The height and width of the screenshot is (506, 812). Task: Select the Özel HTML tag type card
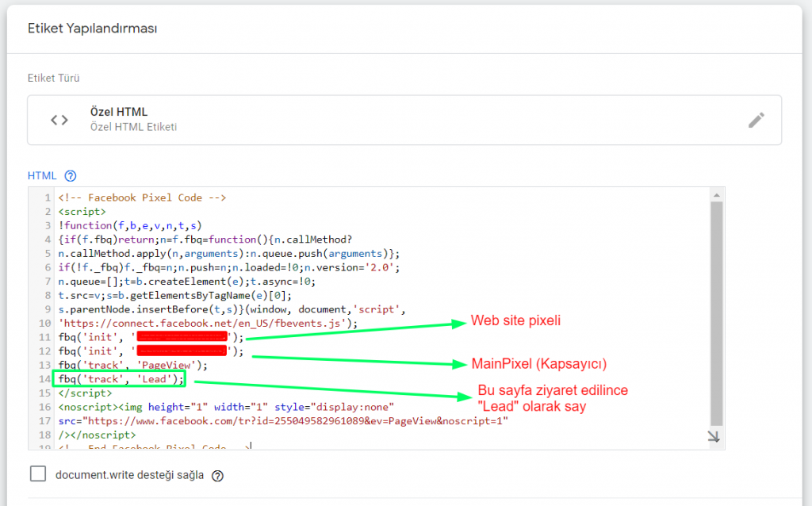point(404,121)
